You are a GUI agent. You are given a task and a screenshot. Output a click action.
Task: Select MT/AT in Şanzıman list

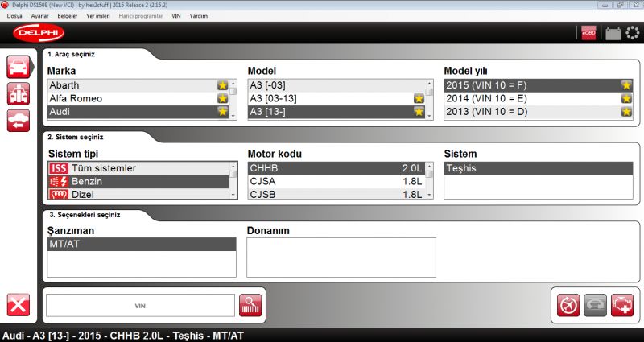pyautogui.click(x=142, y=245)
